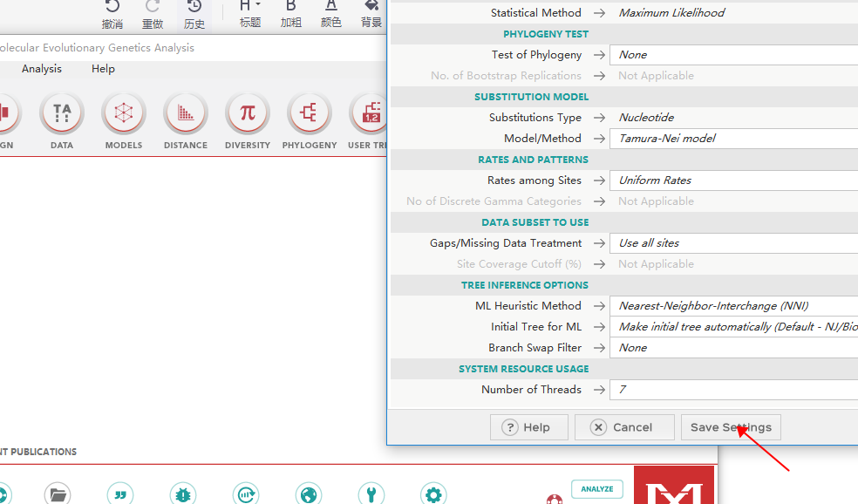Open the Branch Swap Filter dropdown
Screen dimensions: 858x504
[x=733, y=348]
